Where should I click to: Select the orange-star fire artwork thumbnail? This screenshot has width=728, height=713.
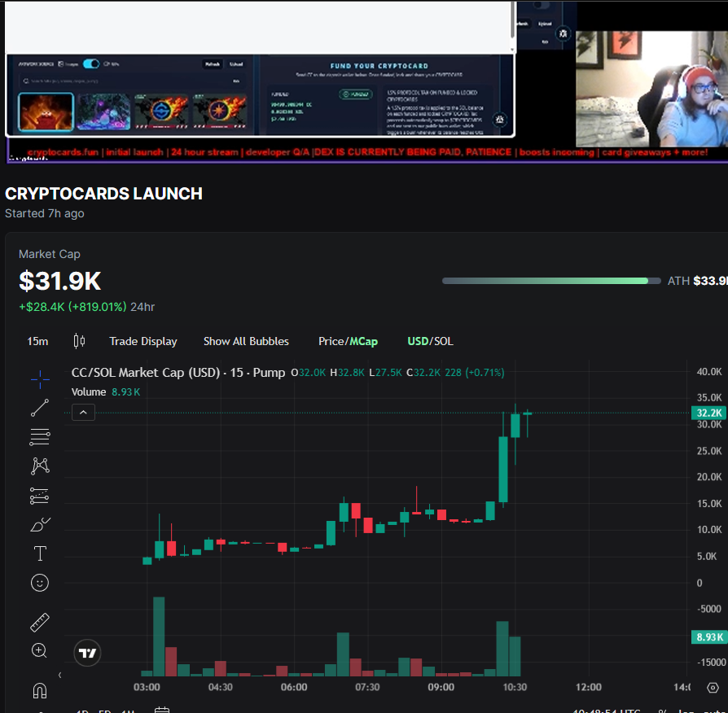pyautogui.click(x=220, y=112)
